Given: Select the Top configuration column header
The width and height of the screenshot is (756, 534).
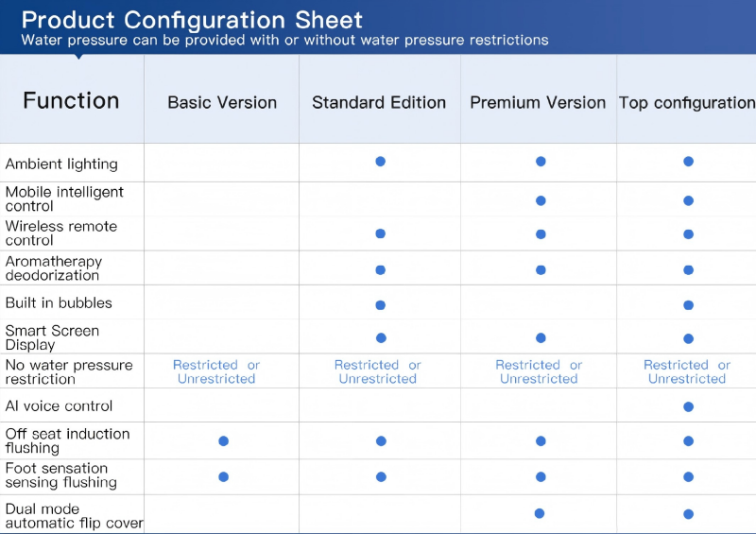Looking at the screenshot, I should coord(687,102).
